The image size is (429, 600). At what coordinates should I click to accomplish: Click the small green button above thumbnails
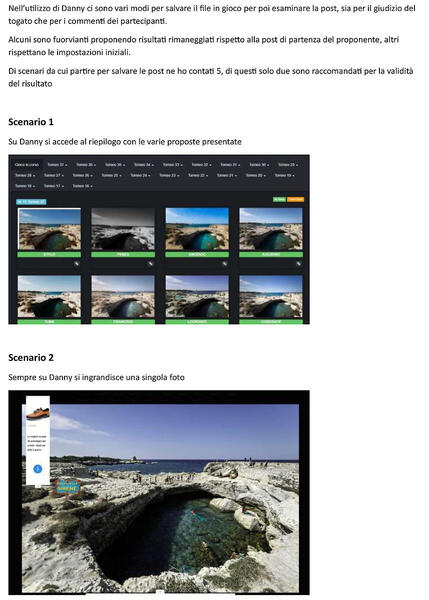pos(279,199)
